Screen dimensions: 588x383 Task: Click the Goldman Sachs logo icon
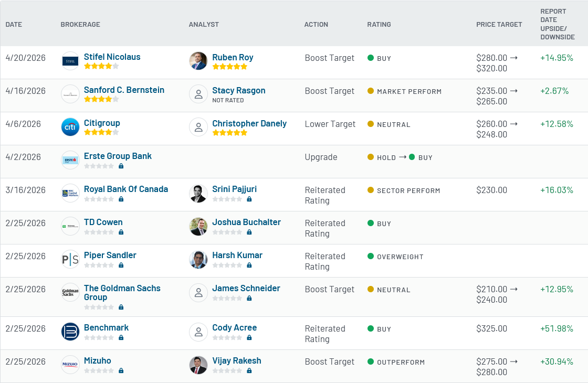[70, 292]
